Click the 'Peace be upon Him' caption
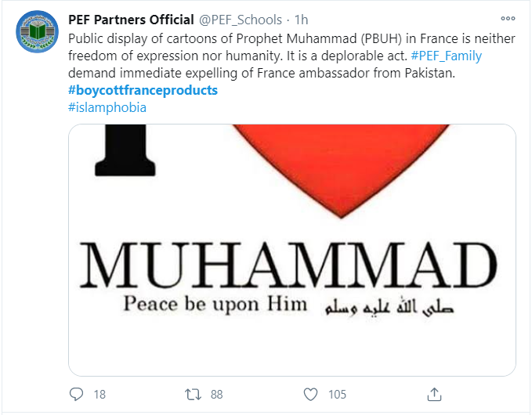The width and height of the screenshot is (532, 415). (215, 304)
